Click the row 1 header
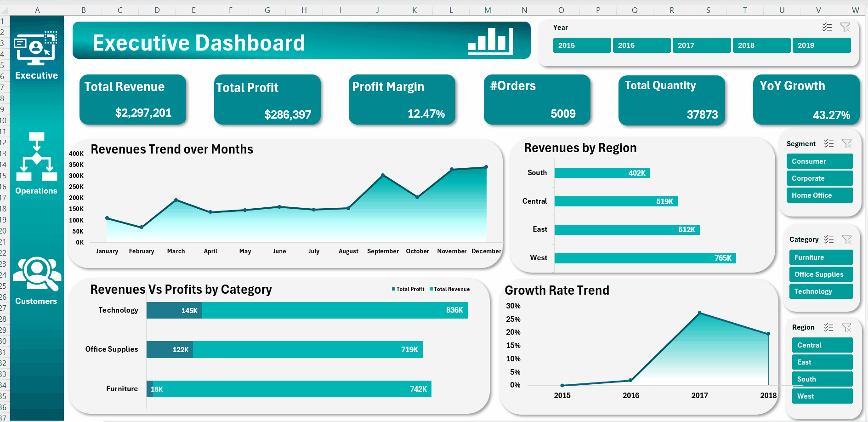This screenshot has width=868, height=422. pyautogui.click(x=4, y=20)
